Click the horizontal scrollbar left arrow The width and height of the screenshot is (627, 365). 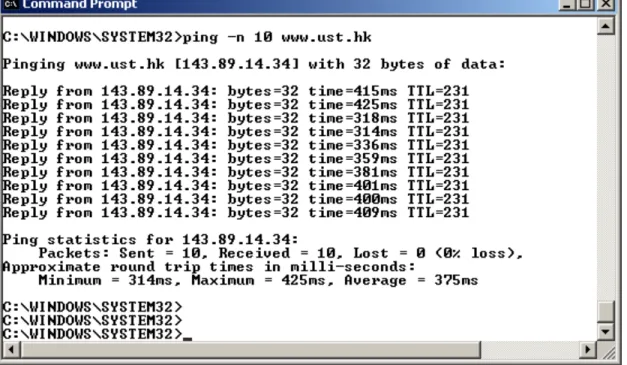[x=11, y=350]
